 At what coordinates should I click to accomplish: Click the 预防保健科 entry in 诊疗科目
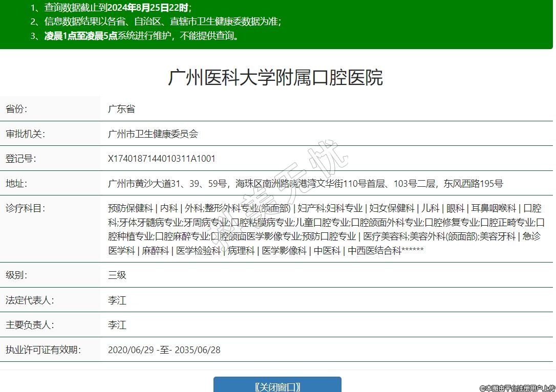(130, 208)
